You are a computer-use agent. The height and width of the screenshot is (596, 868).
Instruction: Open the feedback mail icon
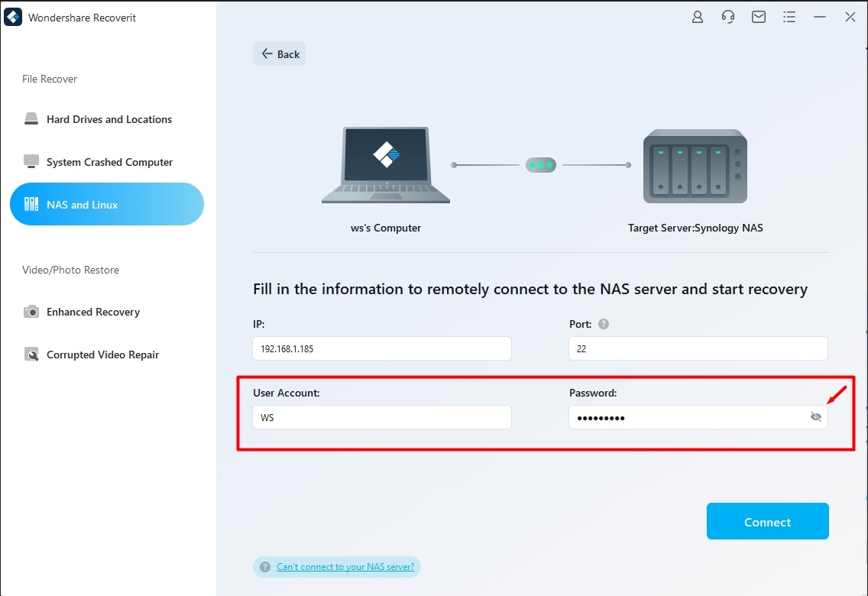tap(759, 17)
